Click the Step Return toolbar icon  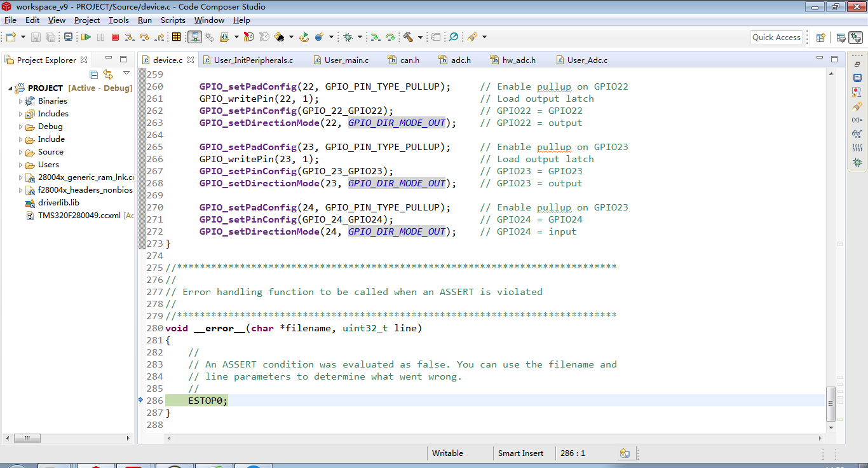[160, 37]
